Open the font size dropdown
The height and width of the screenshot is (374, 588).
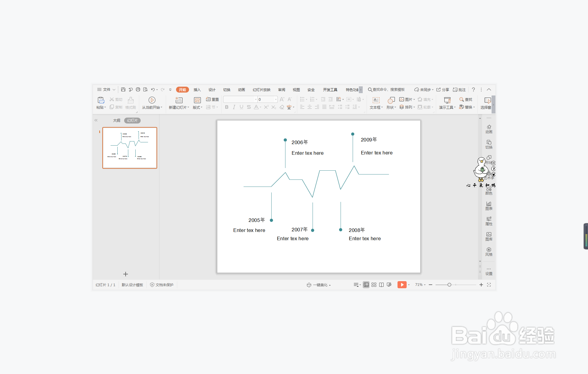(x=276, y=99)
